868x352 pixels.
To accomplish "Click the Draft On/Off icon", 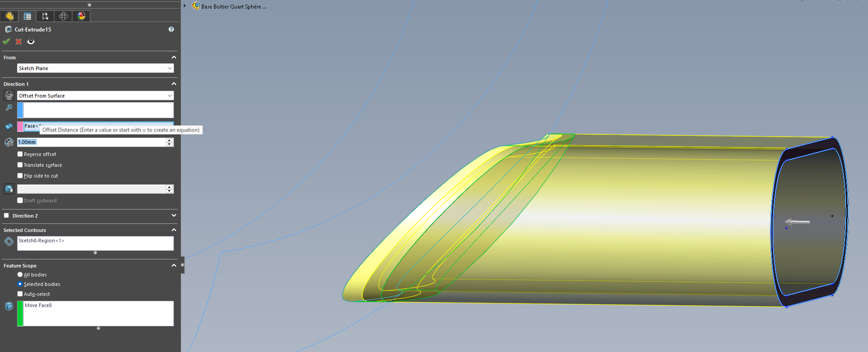I will pyautogui.click(x=9, y=189).
